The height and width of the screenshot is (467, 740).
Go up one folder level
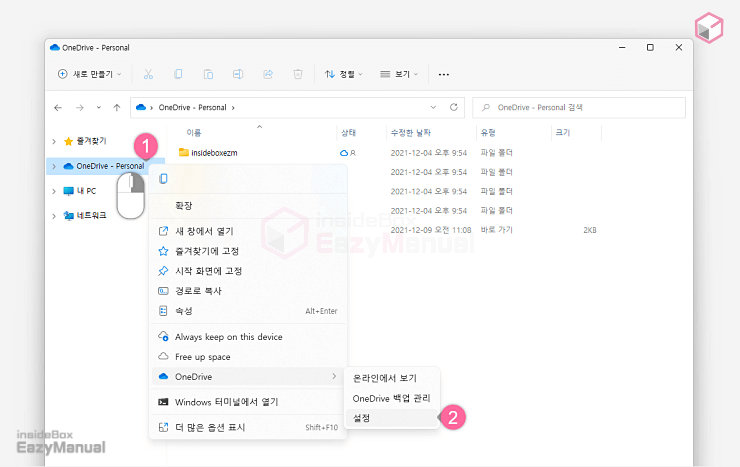point(117,108)
